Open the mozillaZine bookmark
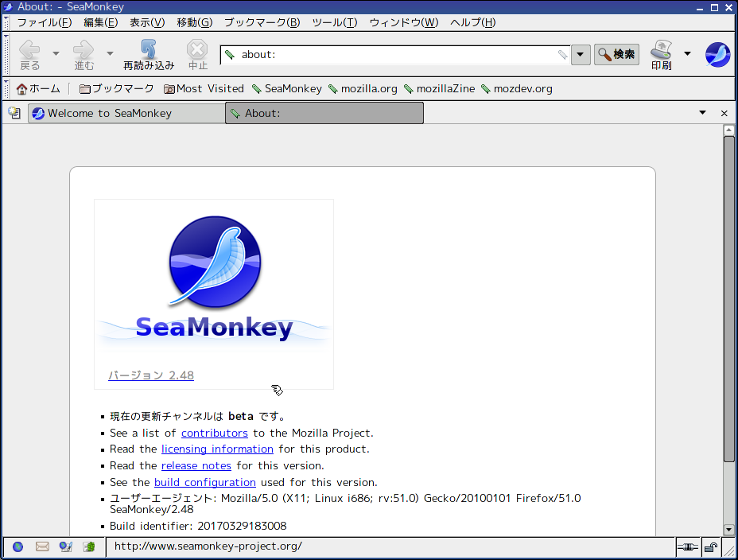The width and height of the screenshot is (738, 560). (x=440, y=88)
